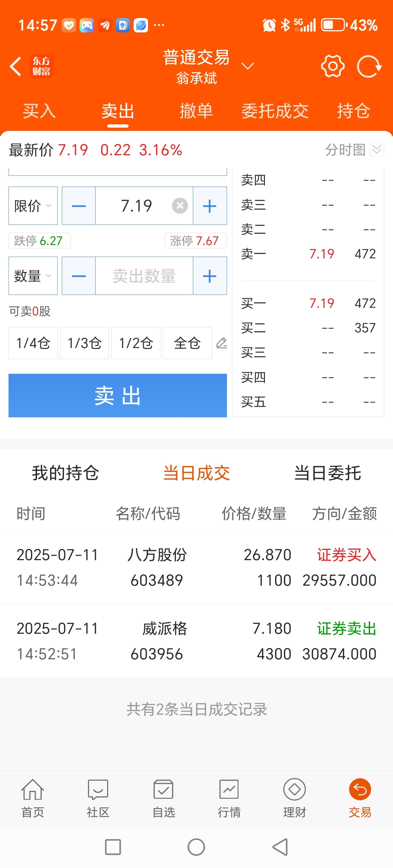393x868 pixels.
Task: Tap 卖四 quote row
Action: 308,180
